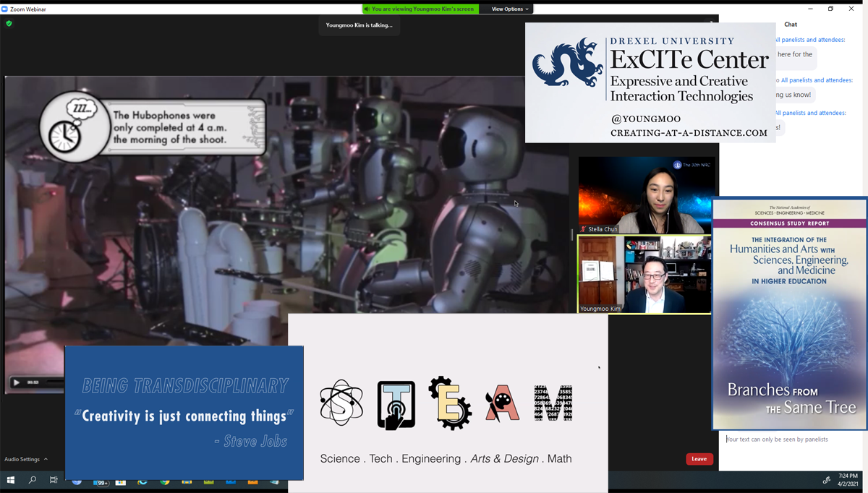
Task: Click the video progress bar in shared screen
Action: [54, 382]
